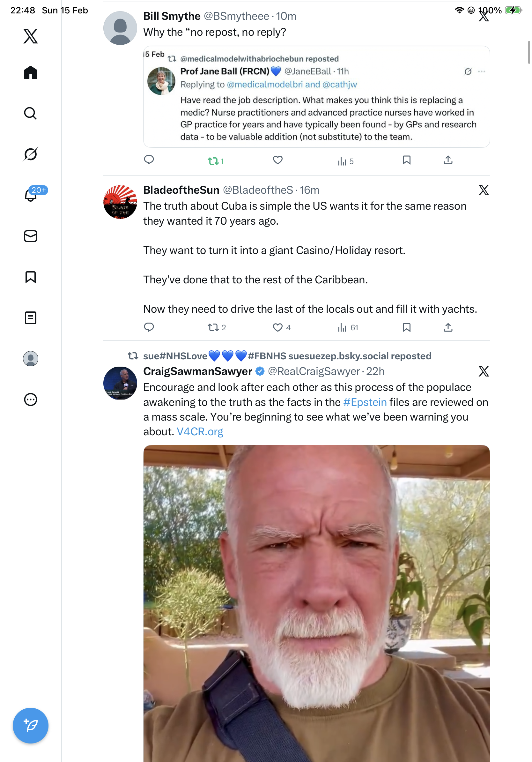Open Messages envelope in sidebar
532x762 pixels.
(x=31, y=236)
